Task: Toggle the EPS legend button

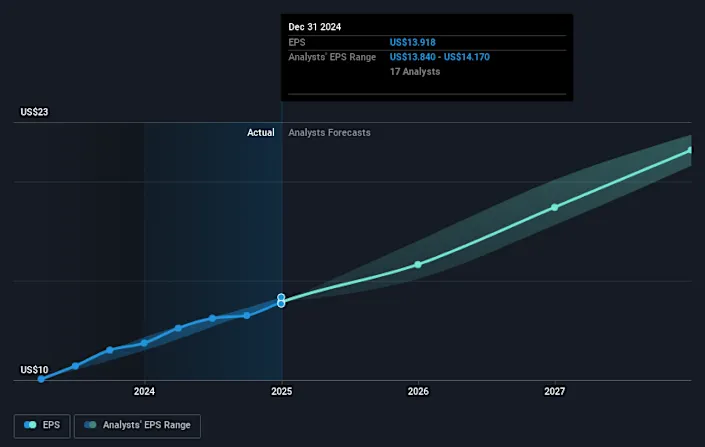Action: [42, 425]
